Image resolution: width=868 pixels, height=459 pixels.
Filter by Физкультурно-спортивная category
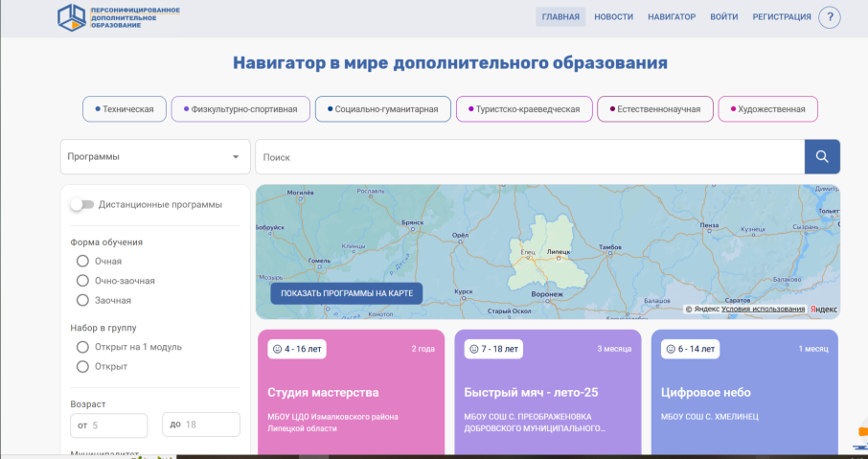[240, 109]
